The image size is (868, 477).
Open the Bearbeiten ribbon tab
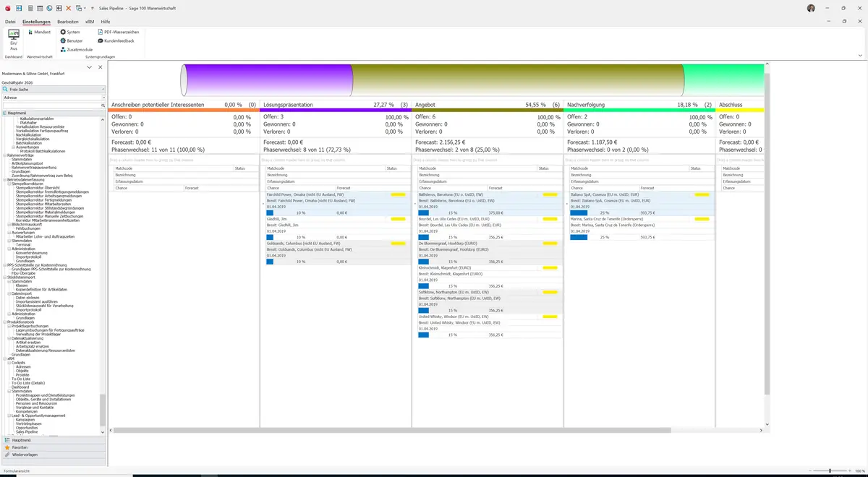pyautogui.click(x=68, y=22)
